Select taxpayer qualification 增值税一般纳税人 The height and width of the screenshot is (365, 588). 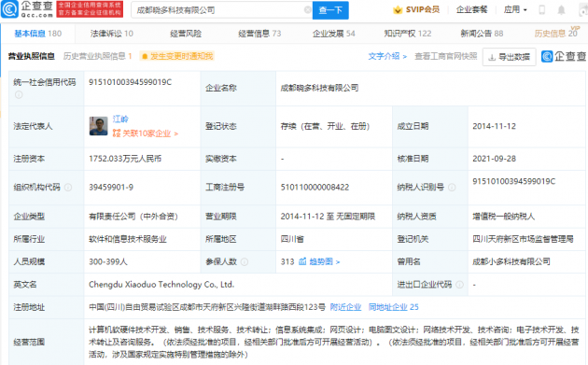coord(504,217)
